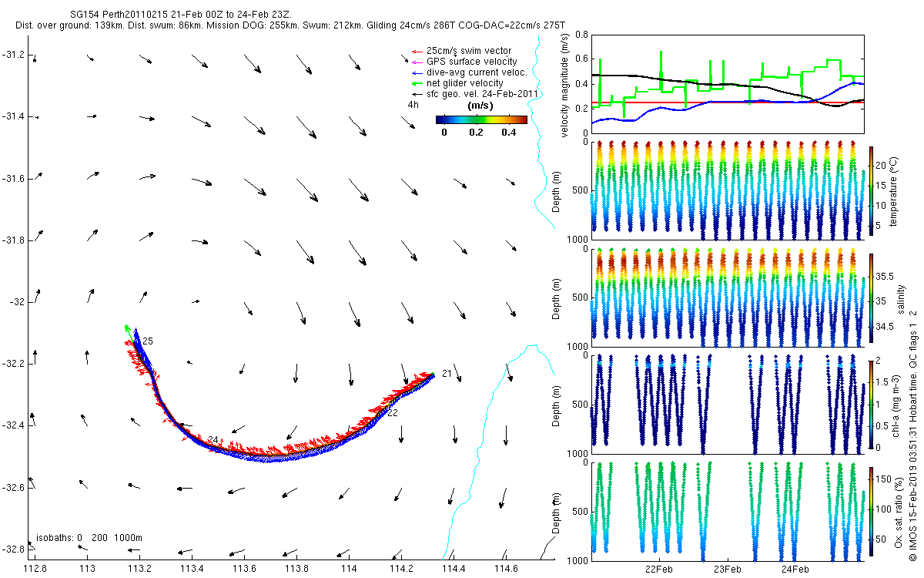Click the velocity (m/s) colorbar in the legend
Screen dimensions: 924x578
click(481, 119)
